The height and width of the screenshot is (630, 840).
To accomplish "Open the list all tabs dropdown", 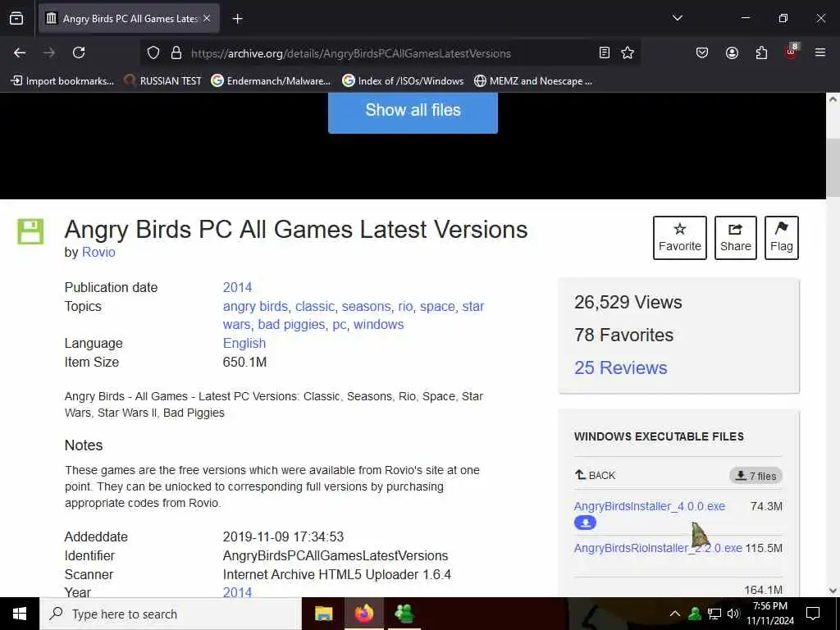I will tap(677, 18).
